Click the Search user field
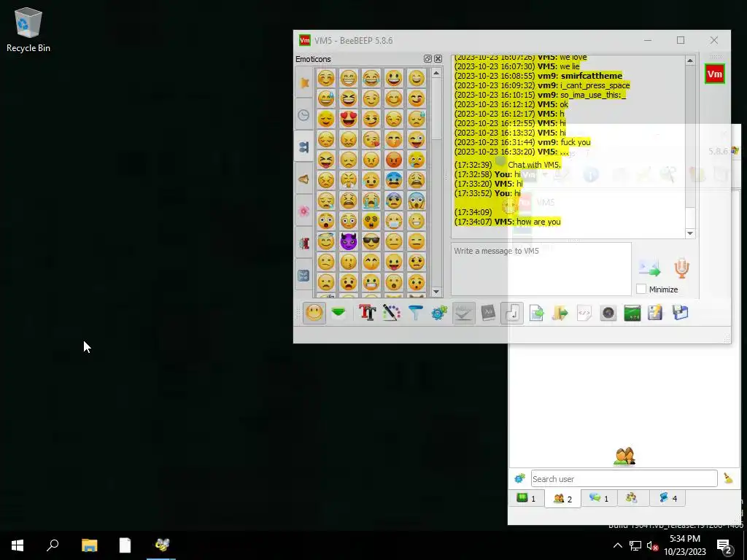The height and width of the screenshot is (560, 747). 624,478
